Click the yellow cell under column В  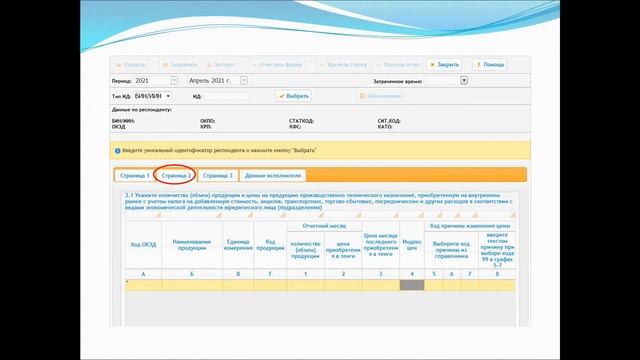click(x=238, y=285)
